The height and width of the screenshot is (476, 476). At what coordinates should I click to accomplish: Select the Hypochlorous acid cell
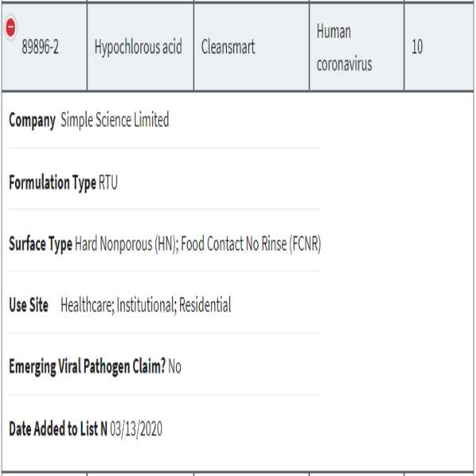138,48
